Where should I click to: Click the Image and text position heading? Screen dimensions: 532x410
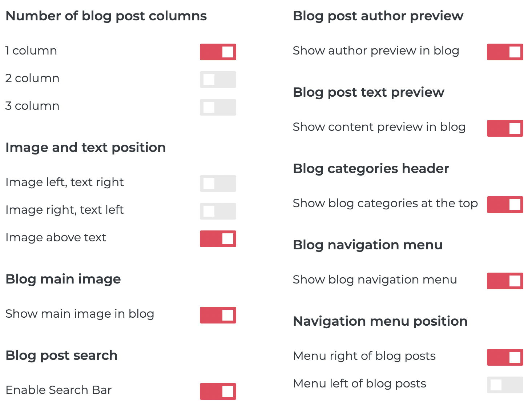click(86, 148)
